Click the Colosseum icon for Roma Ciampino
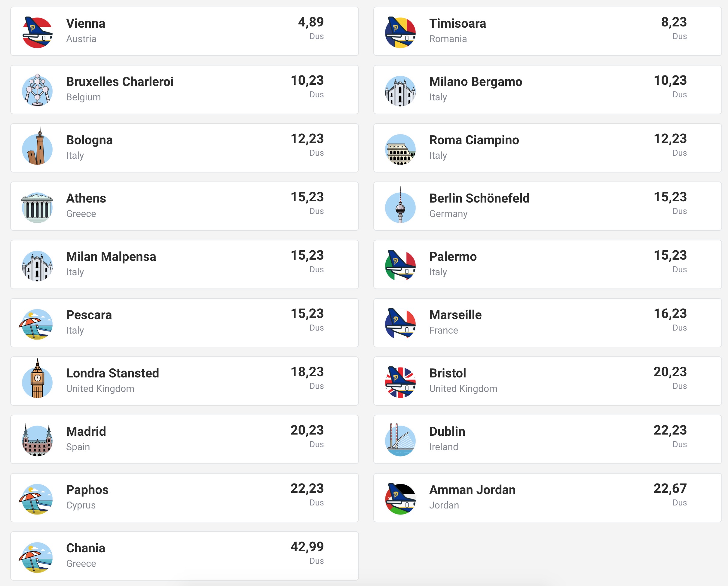This screenshot has width=728, height=586. tap(400, 149)
